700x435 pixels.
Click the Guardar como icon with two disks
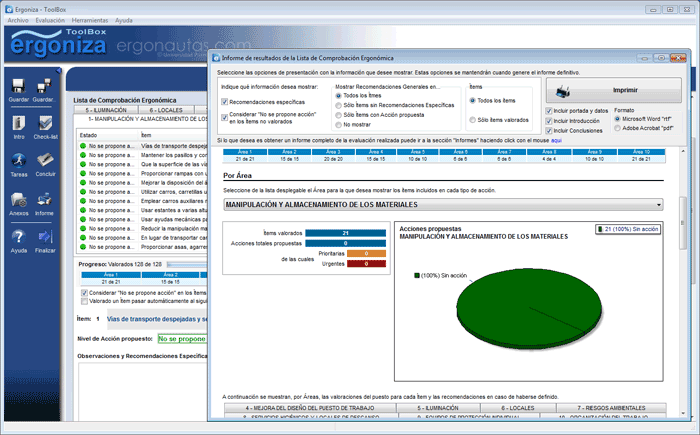pos(44,86)
